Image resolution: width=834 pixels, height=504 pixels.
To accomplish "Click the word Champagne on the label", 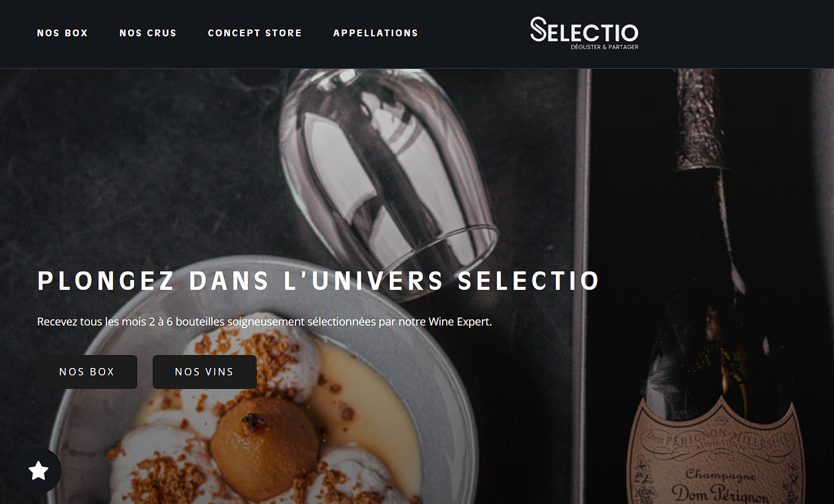I will point(712,474).
